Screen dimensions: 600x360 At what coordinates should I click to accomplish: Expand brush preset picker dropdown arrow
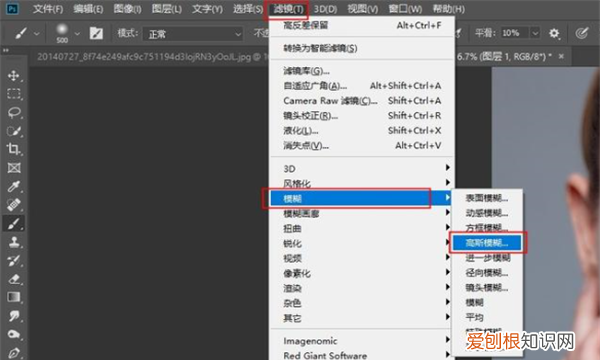pos(77,34)
